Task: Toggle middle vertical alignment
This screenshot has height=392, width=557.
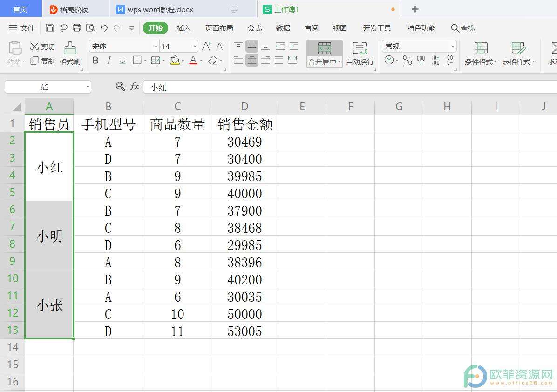Action: click(252, 46)
